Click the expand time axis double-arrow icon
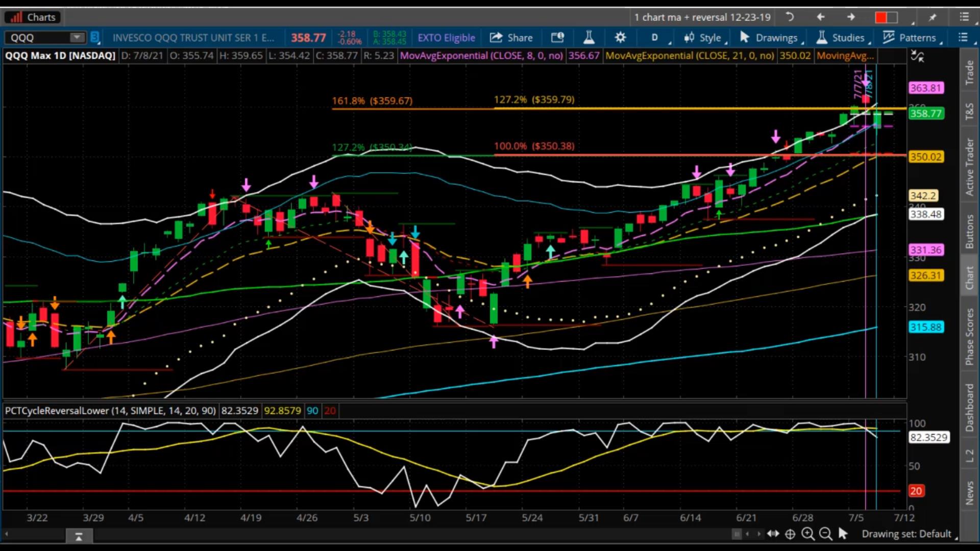This screenshot has height=551, width=980. point(773,534)
